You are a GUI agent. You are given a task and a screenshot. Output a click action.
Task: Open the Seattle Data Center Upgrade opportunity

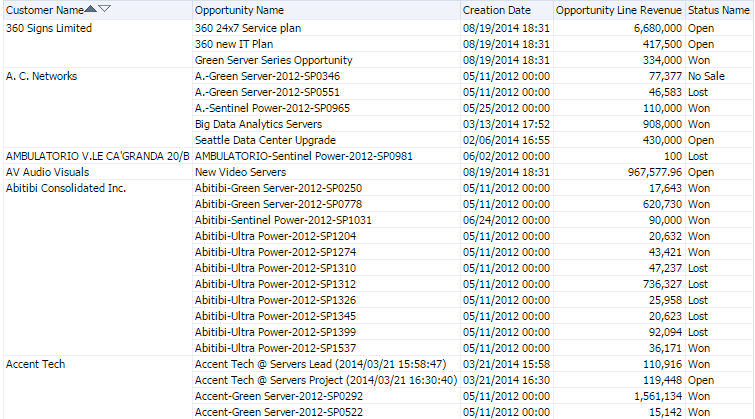coord(265,140)
